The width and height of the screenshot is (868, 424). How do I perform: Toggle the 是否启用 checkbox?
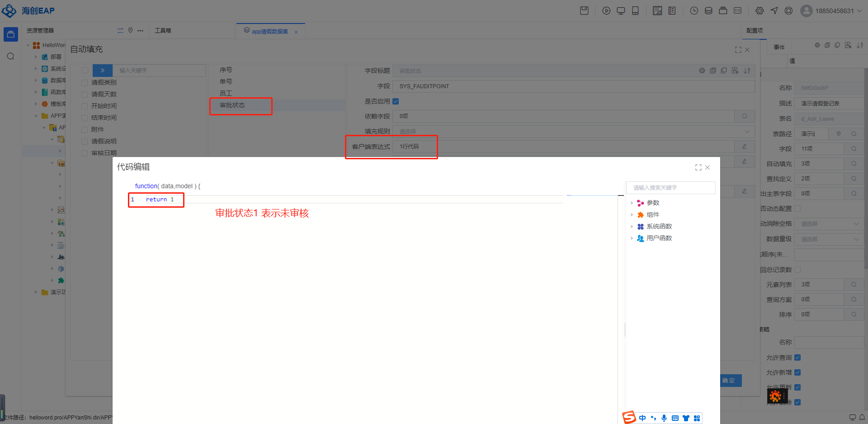click(x=396, y=101)
